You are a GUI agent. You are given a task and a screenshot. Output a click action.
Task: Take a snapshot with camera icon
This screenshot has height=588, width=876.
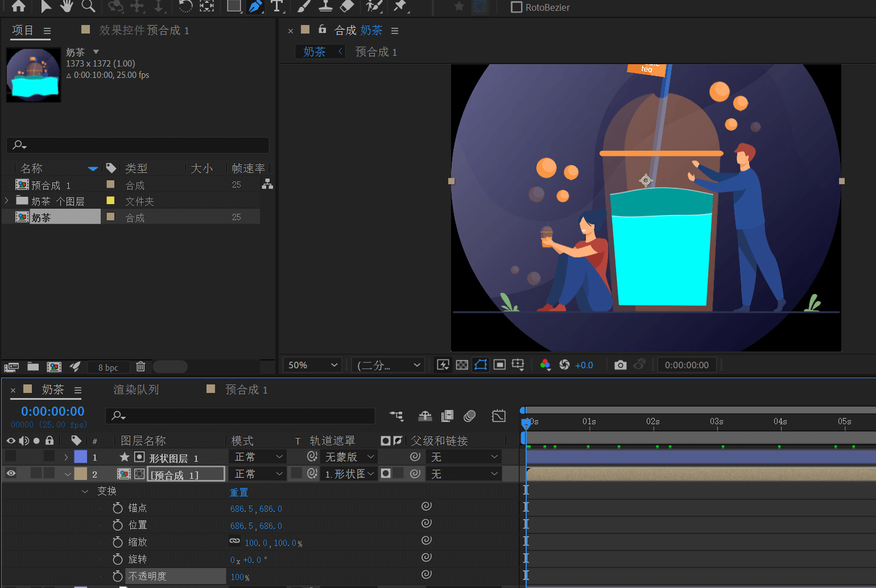tap(621, 365)
